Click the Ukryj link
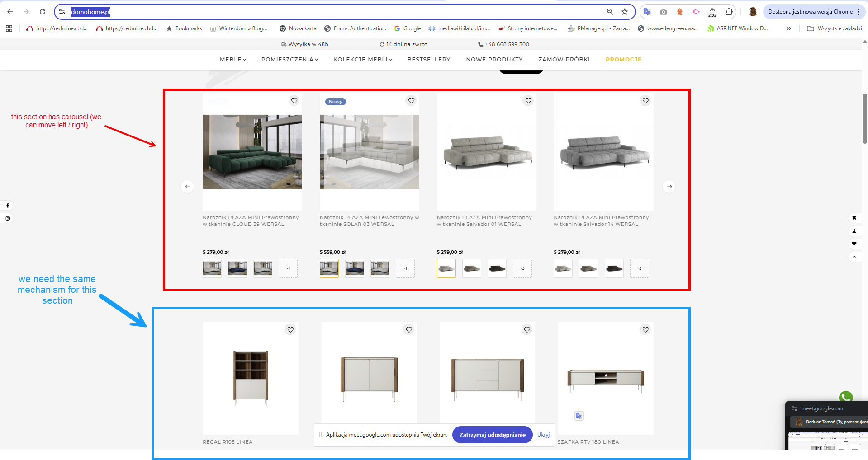The height and width of the screenshot is (460, 868). [x=543, y=435]
